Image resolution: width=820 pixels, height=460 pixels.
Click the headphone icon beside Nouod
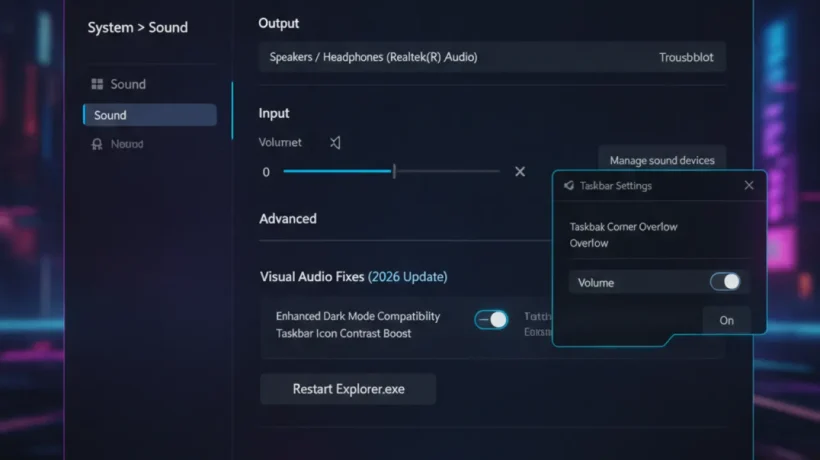coord(97,144)
